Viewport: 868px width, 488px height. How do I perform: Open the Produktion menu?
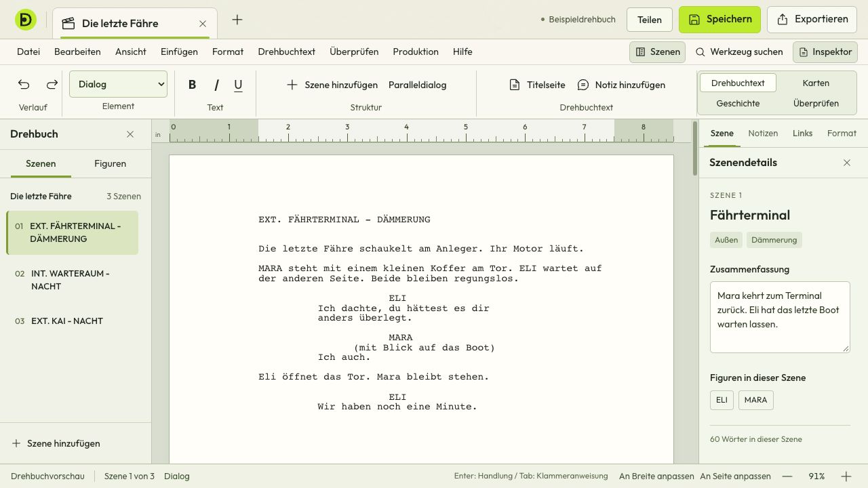(x=416, y=52)
